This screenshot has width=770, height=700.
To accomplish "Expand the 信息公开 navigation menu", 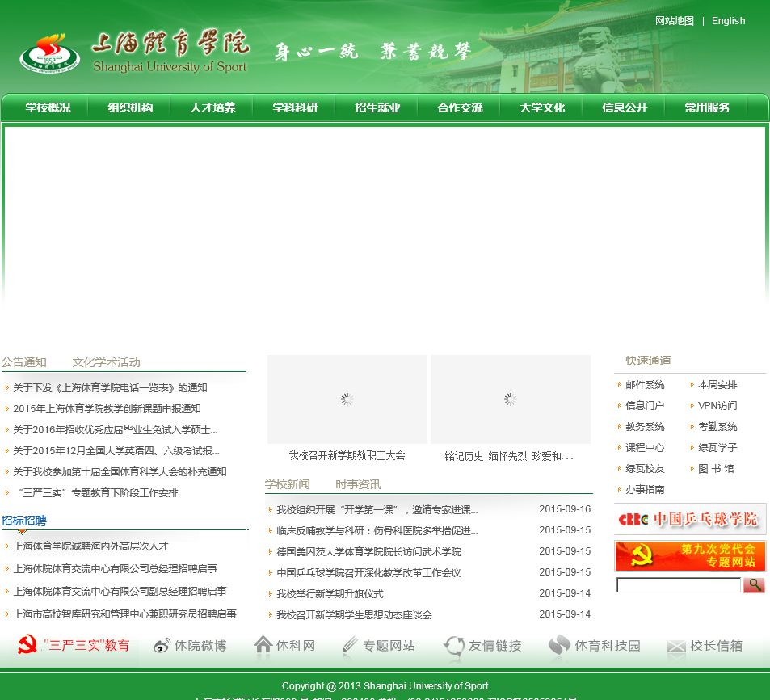I will pos(625,108).
